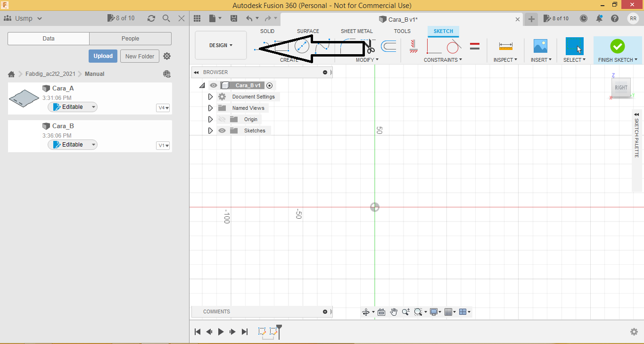Click the Job Status clock icon

(x=584, y=18)
